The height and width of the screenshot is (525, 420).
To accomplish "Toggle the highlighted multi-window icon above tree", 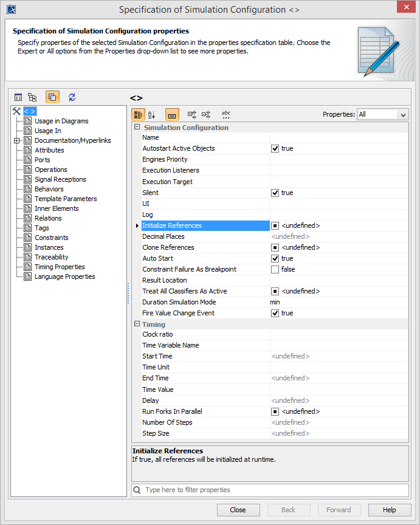I will pos(52,97).
